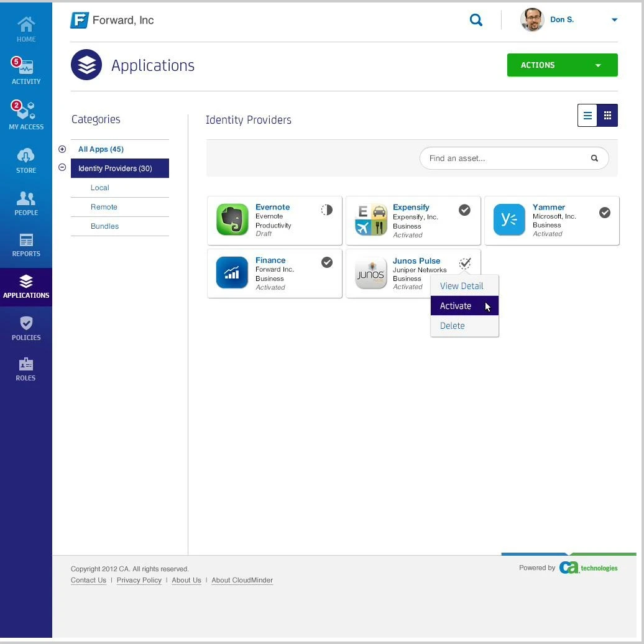This screenshot has width=644, height=644.
Task: Click About Us footer link
Action: [186, 580]
